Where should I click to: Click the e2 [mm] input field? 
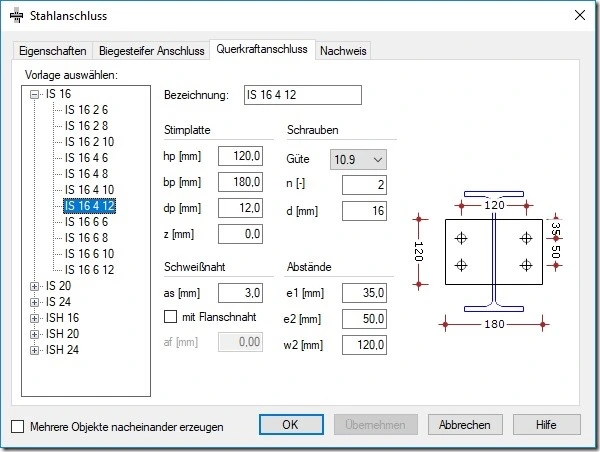click(364, 319)
